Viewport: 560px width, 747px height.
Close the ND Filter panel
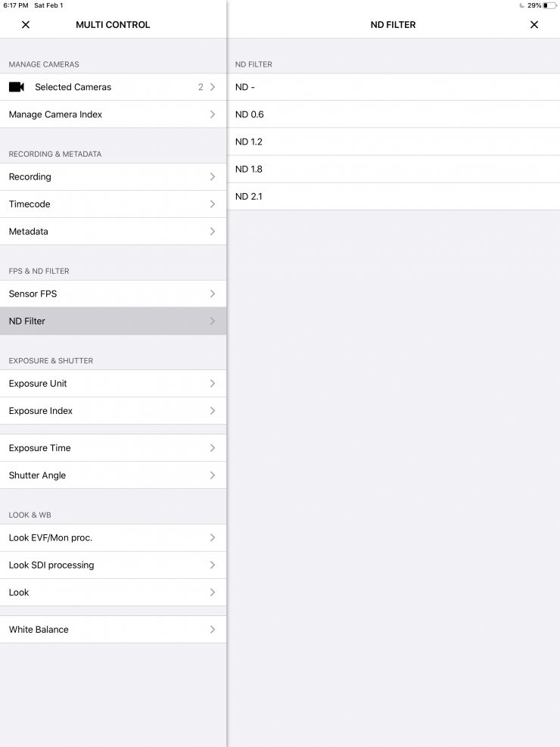coord(534,25)
